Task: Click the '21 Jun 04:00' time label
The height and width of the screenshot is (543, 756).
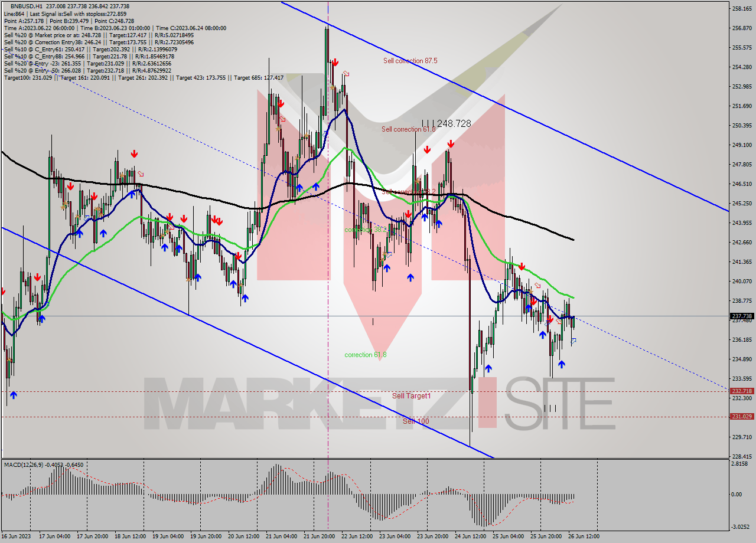Action: click(281, 537)
